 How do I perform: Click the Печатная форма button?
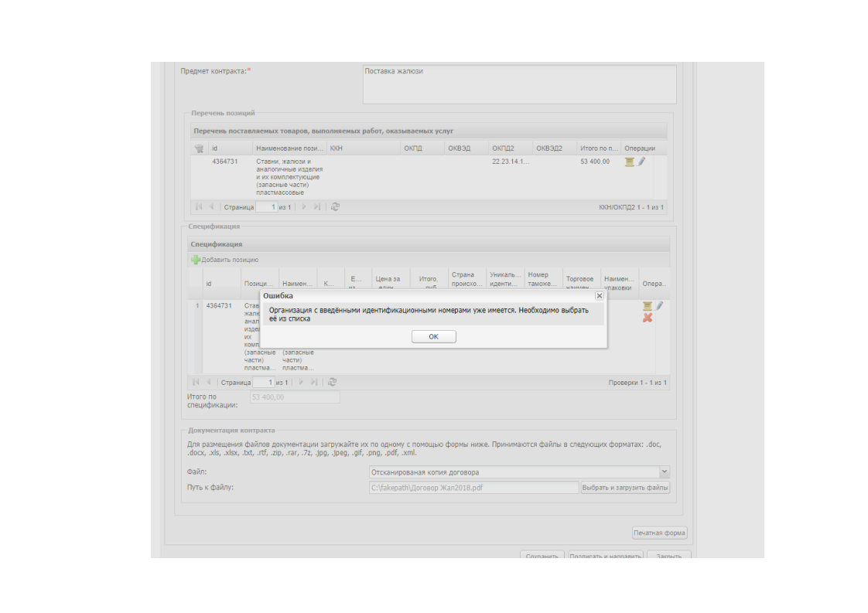tap(659, 533)
